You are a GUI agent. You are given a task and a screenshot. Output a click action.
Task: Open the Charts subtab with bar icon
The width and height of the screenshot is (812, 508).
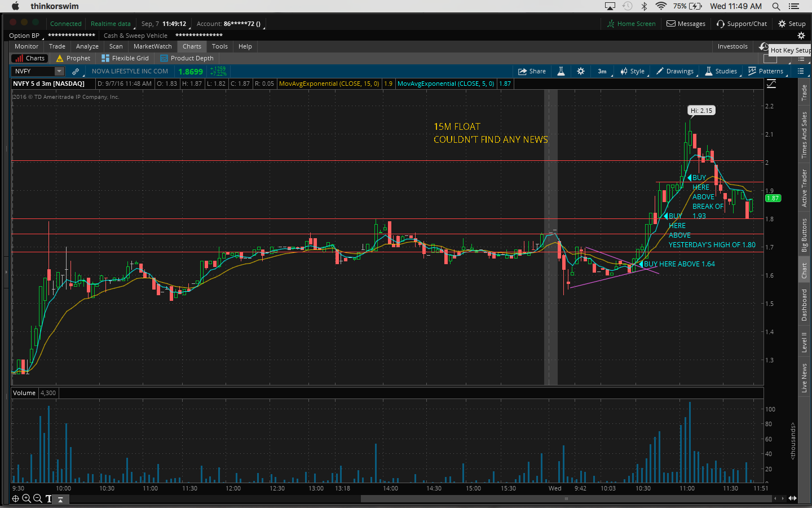[30, 58]
